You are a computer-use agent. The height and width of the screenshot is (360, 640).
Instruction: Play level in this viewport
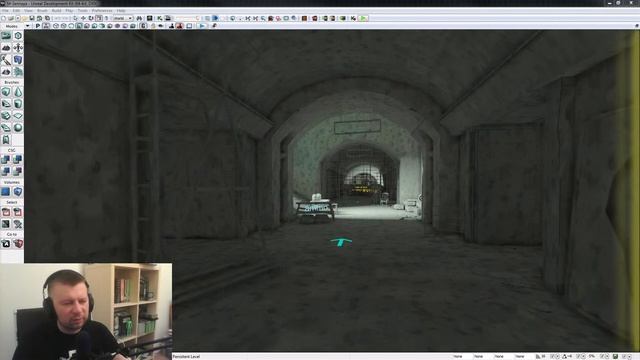pos(202,26)
